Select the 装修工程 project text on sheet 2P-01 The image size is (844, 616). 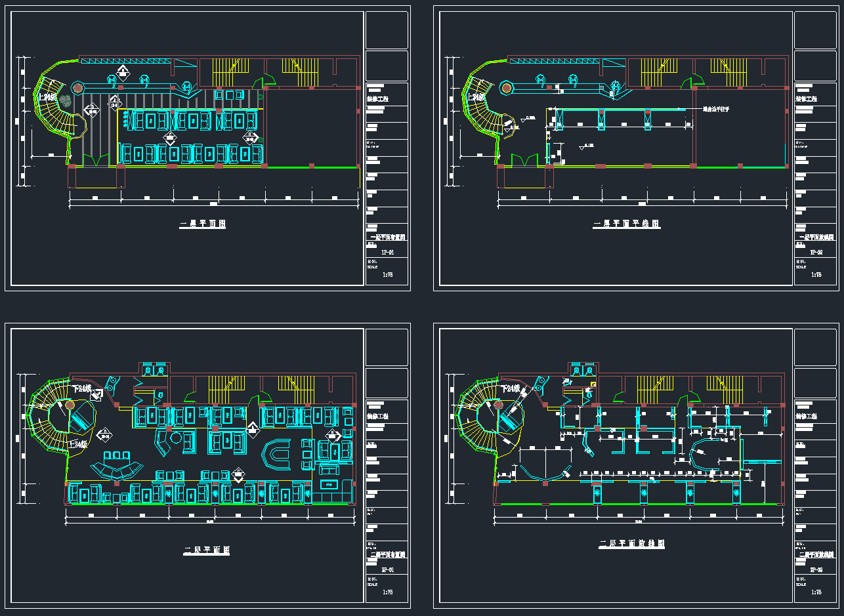pyautogui.click(x=377, y=417)
